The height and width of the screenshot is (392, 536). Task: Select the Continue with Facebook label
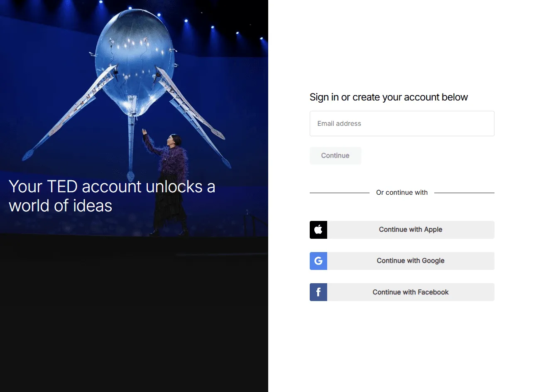click(411, 292)
